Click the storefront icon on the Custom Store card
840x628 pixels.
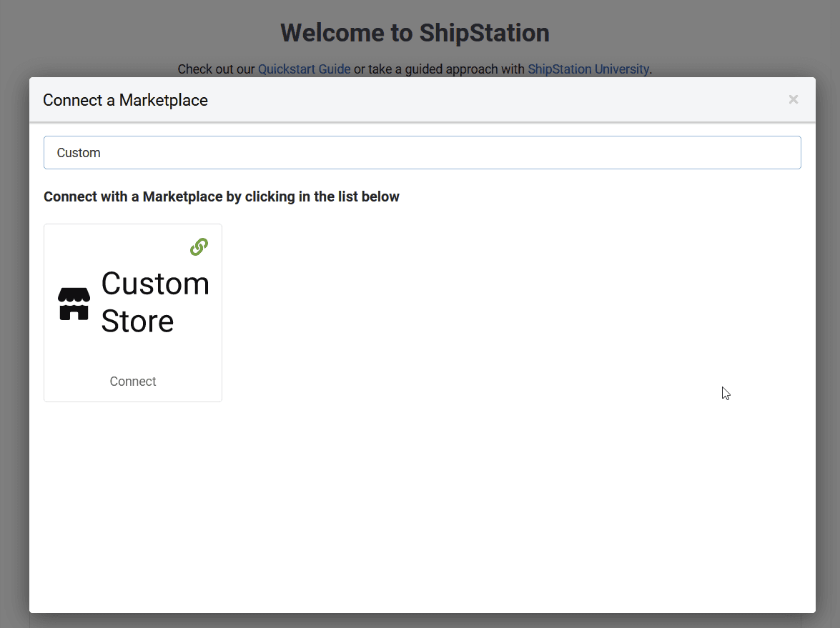74,303
